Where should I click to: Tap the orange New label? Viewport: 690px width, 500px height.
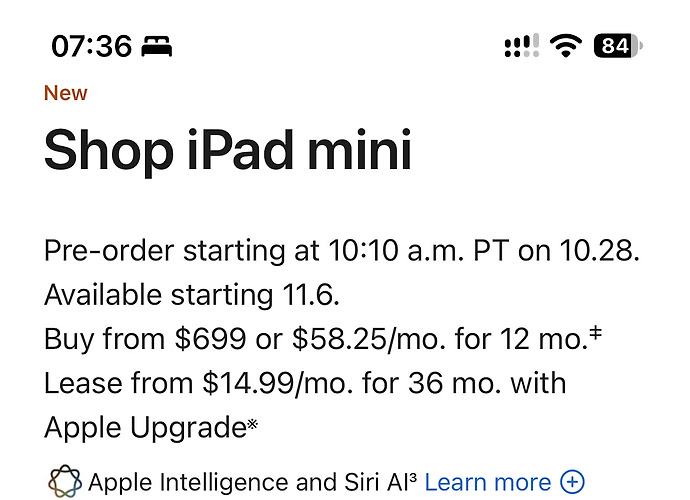pos(66,93)
